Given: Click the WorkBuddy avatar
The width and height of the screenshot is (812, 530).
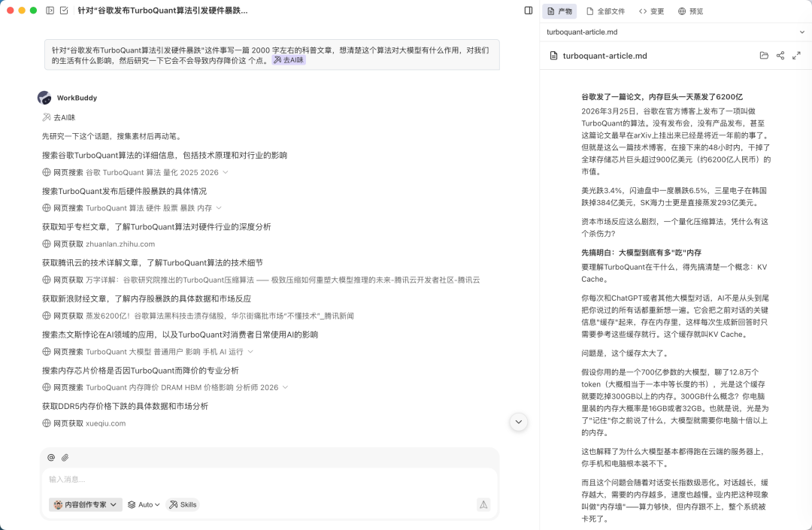Looking at the screenshot, I should tap(44, 97).
